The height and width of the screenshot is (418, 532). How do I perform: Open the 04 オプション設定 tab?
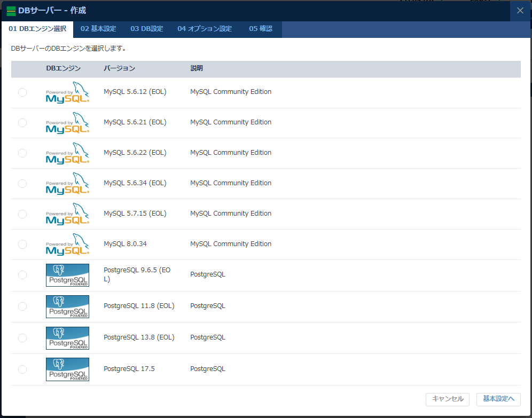coord(205,29)
